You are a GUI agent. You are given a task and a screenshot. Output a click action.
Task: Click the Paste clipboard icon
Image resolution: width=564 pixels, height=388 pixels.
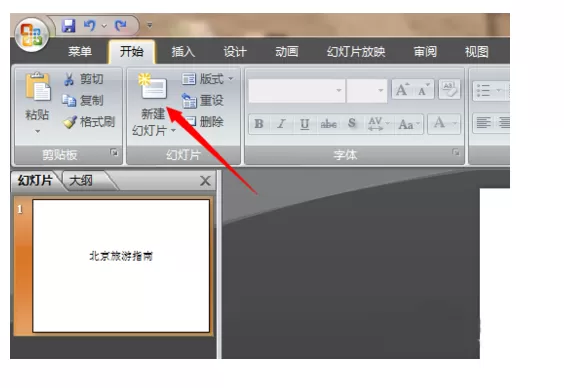pyautogui.click(x=37, y=86)
